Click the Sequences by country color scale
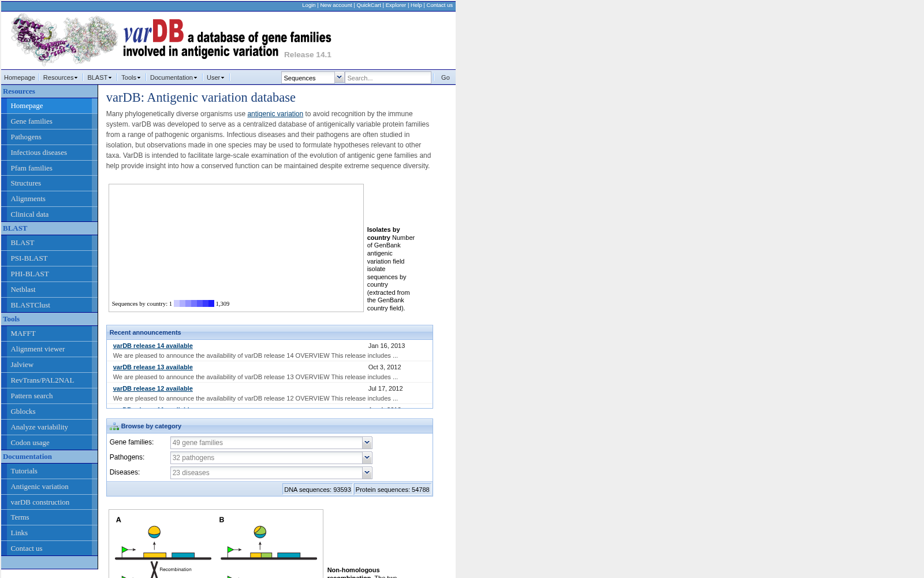The image size is (924, 578). (194, 303)
